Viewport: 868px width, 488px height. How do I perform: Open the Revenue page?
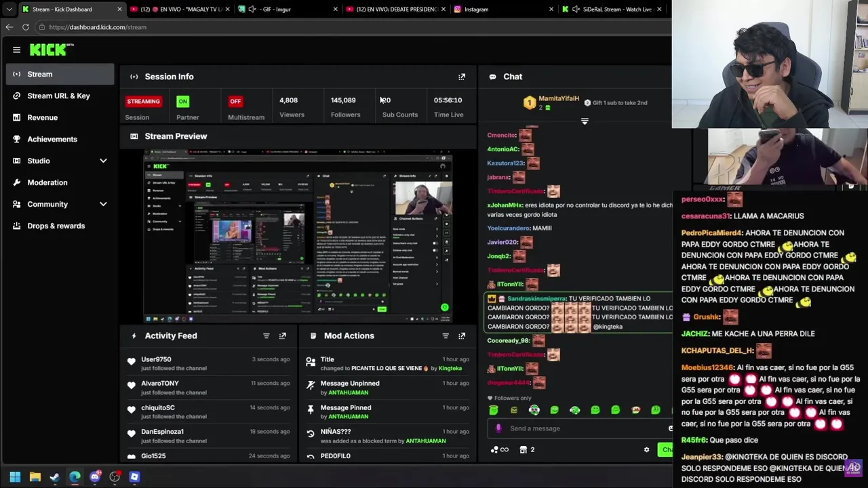pyautogui.click(x=60, y=117)
